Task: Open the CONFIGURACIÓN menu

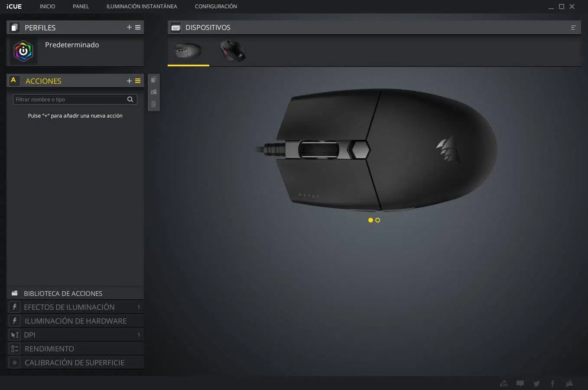Action: tap(216, 7)
